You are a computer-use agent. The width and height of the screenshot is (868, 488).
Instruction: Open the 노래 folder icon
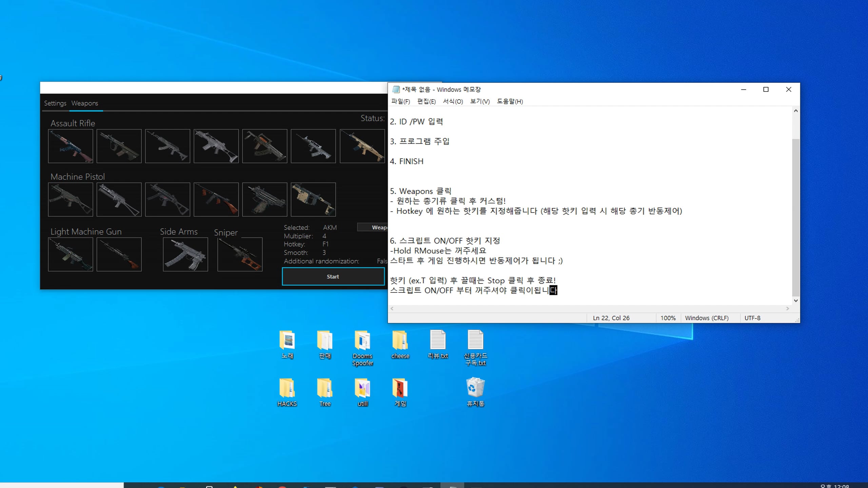click(287, 344)
